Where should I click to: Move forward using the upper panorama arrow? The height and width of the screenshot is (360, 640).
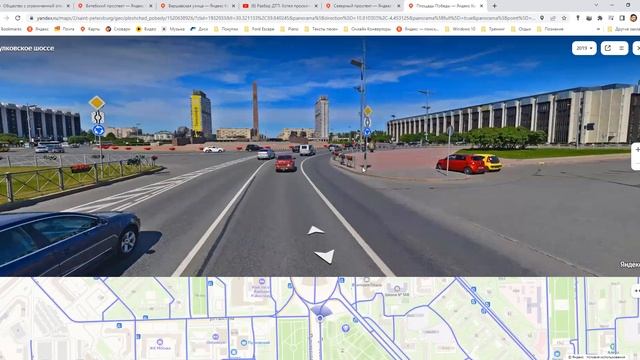point(316,231)
